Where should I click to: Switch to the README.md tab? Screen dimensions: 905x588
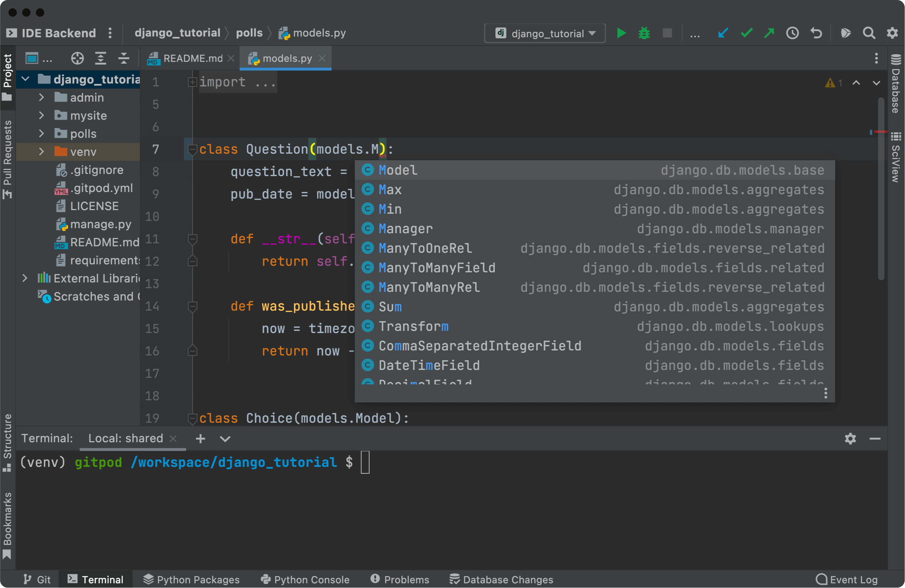(193, 58)
